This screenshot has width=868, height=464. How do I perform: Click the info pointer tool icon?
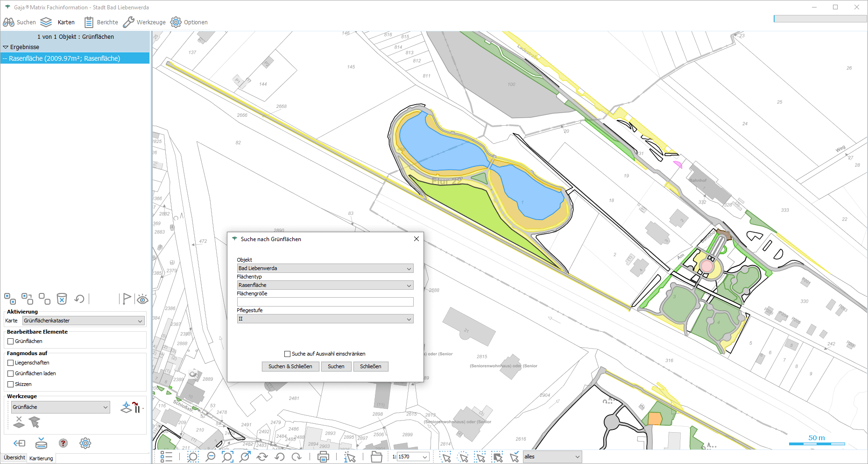tap(350, 457)
